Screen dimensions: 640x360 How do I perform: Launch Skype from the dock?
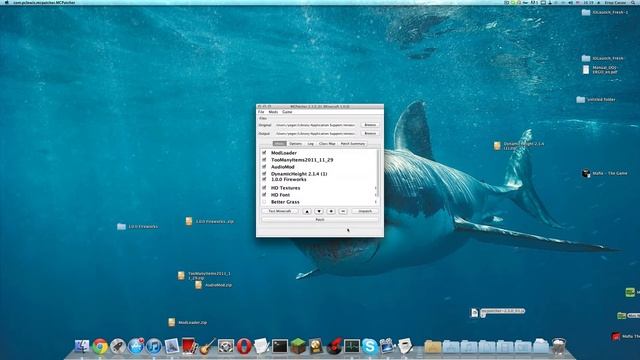369,347
